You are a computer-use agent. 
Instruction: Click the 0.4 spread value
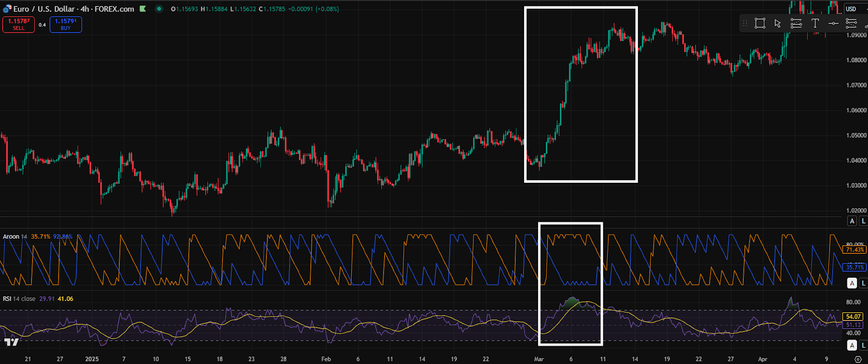(42, 25)
